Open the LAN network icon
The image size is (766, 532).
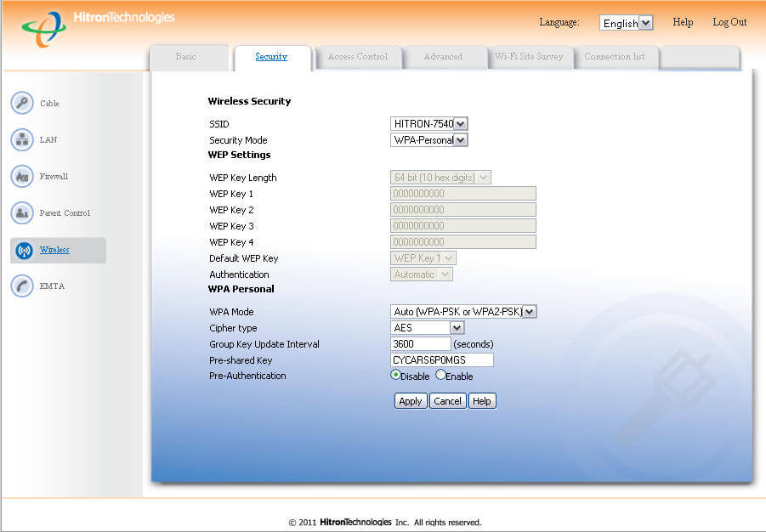[x=22, y=139]
